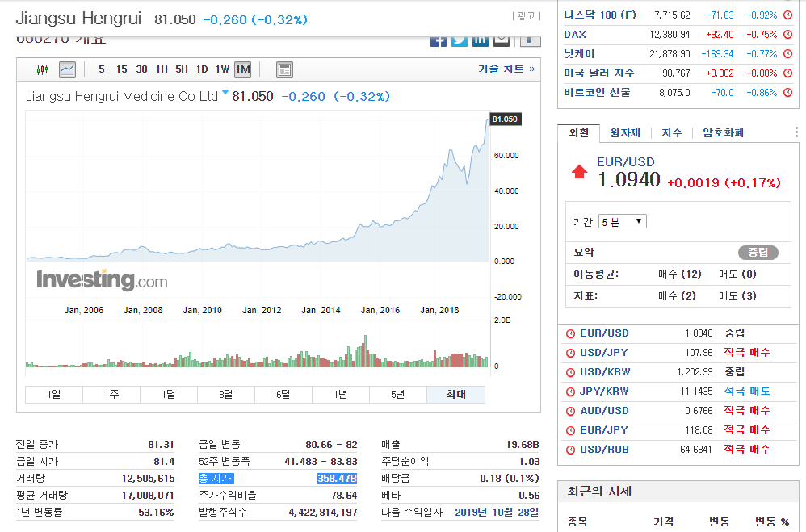
Task: Open the large EUR/USD heading link
Action: click(x=626, y=162)
